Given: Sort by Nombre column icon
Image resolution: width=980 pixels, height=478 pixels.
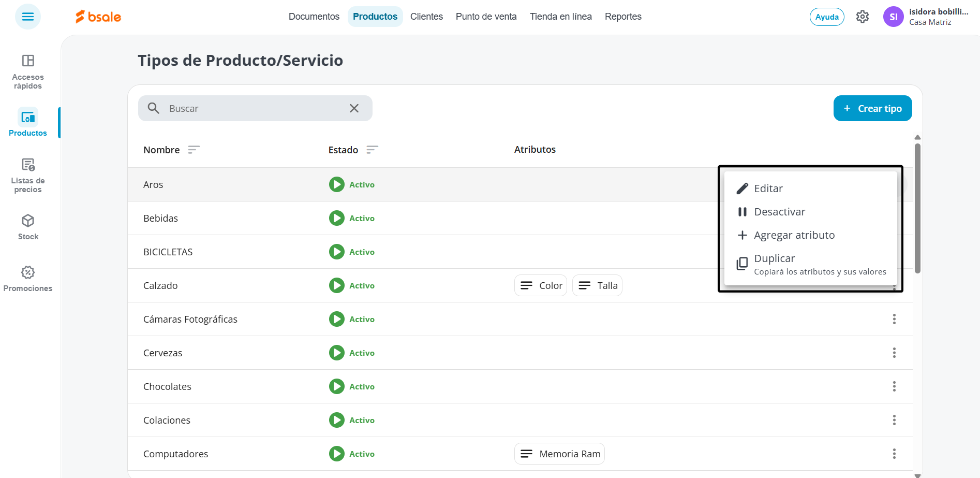Looking at the screenshot, I should pos(194,150).
